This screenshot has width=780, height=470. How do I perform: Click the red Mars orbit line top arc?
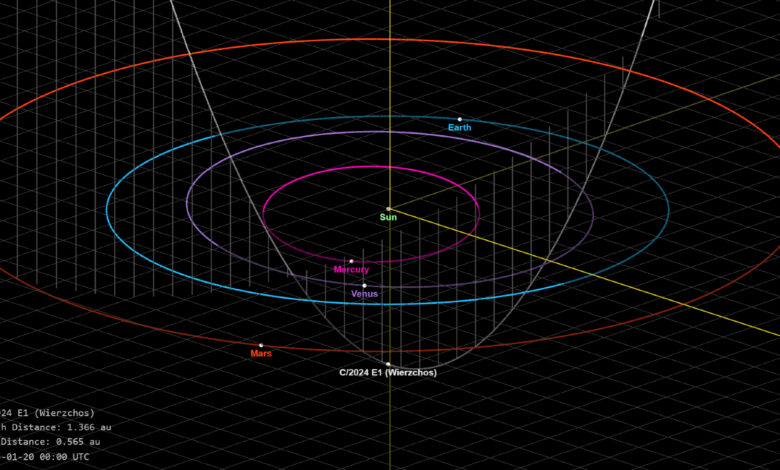coord(390,40)
